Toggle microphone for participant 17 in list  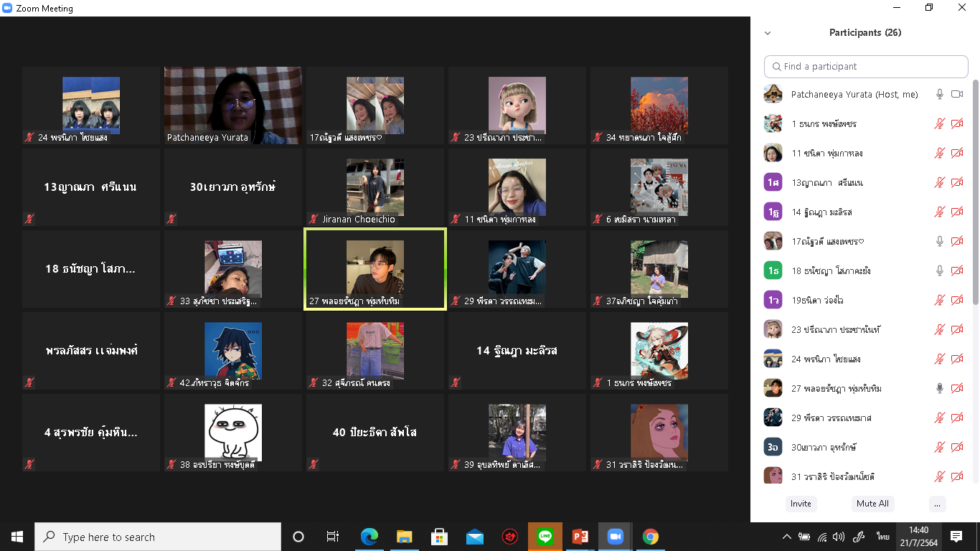pyautogui.click(x=939, y=242)
